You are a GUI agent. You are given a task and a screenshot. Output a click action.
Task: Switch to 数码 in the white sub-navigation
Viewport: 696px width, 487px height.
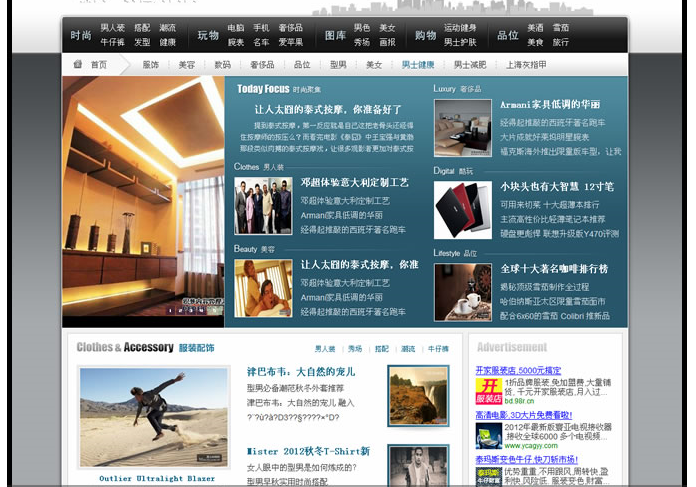tap(222, 65)
